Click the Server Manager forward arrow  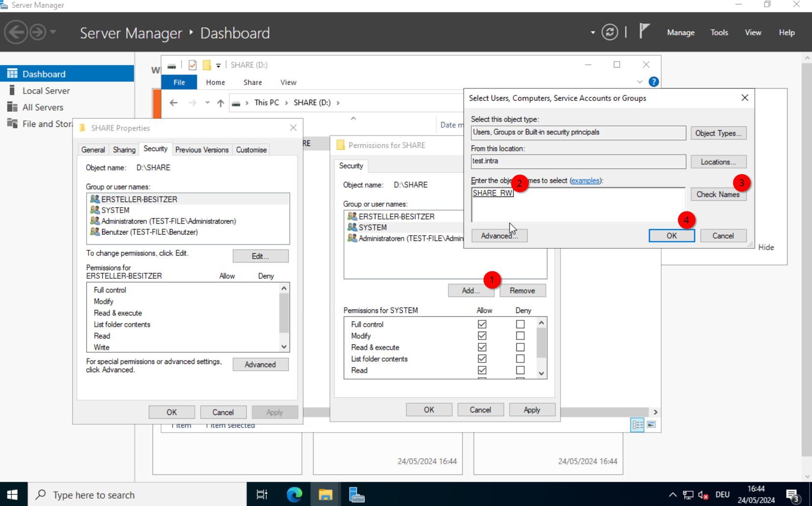38,32
